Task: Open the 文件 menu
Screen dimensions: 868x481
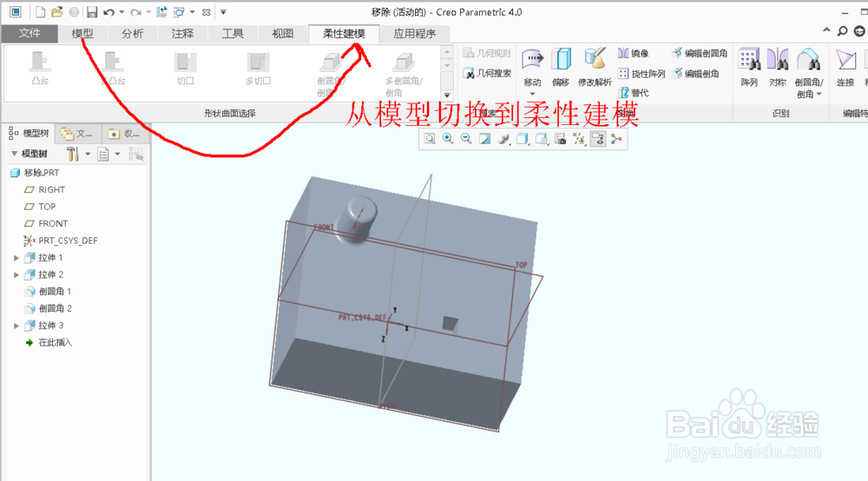Action: click(x=30, y=33)
